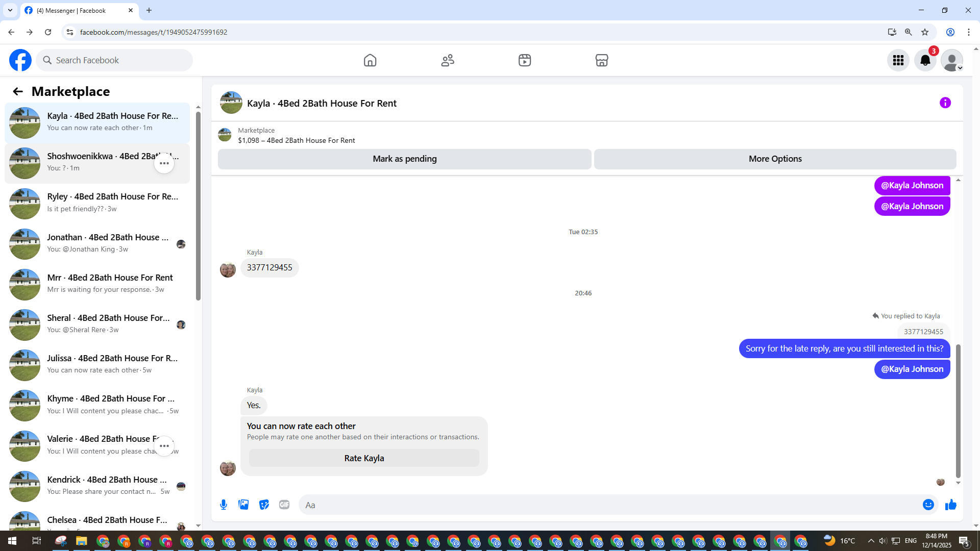Screen dimensions: 980x551
Task: Send a thumbs up like
Action: (x=950, y=505)
